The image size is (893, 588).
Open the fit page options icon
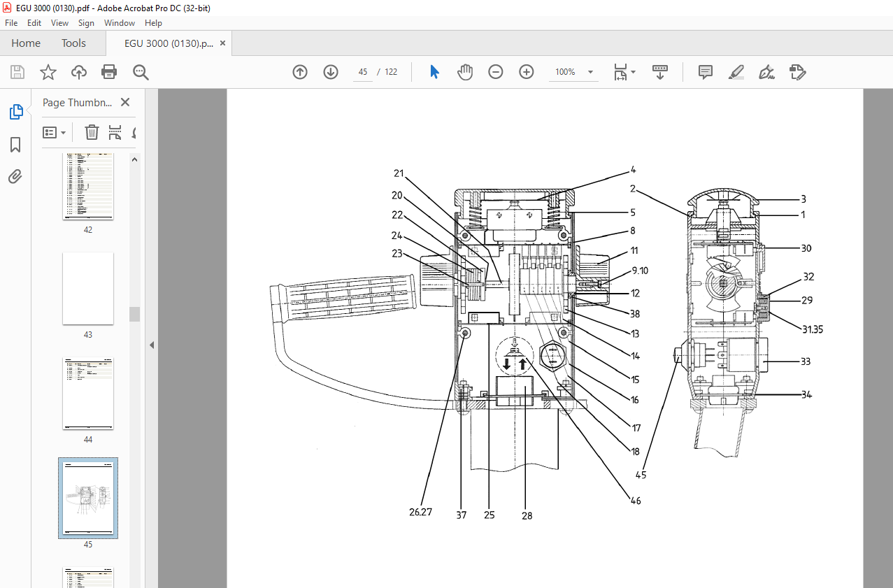[x=620, y=72]
